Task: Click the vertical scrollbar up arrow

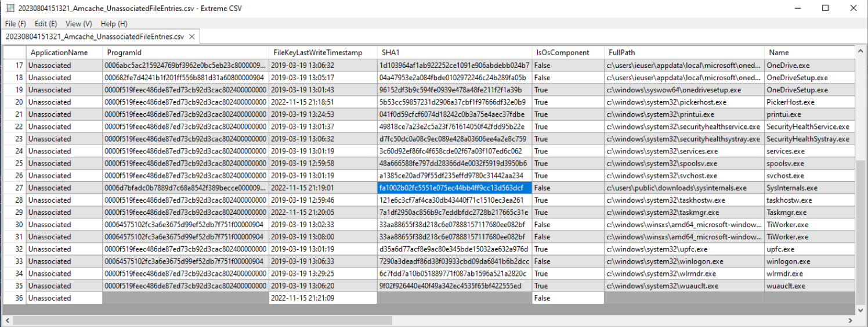Action: [x=860, y=52]
